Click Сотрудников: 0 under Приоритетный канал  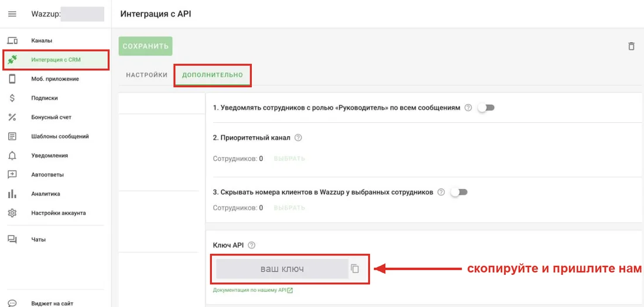point(238,158)
